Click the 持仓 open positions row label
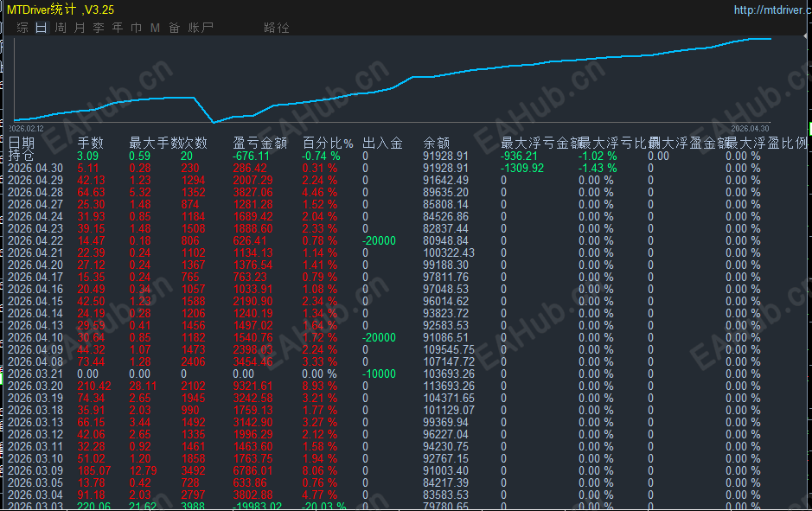This screenshot has width=812, height=511. click(21, 156)
